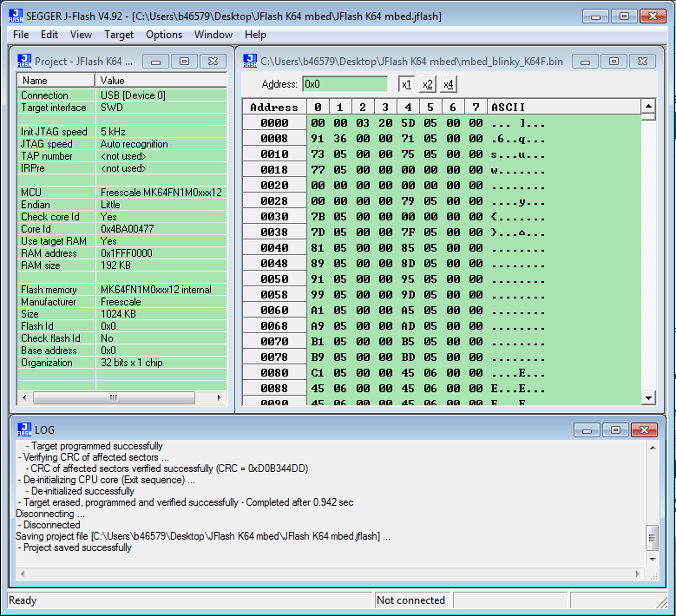This screenshot has width=676, height=616.
Task: Click hex address row 0080
Action: 274,373
